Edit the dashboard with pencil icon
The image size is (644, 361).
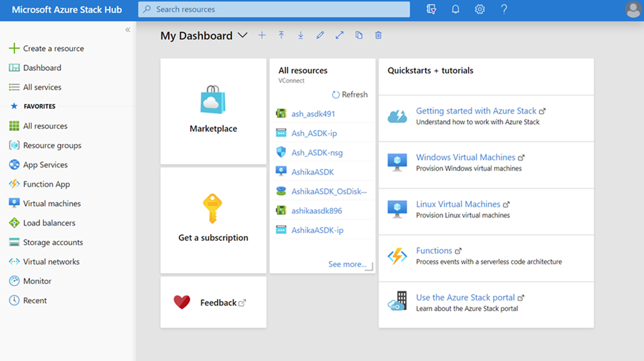[x=320, y=35]
